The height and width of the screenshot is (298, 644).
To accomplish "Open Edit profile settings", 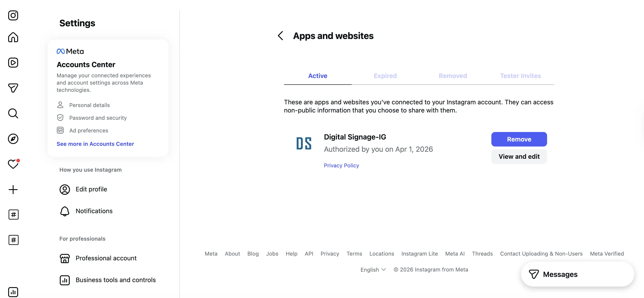I will (91, 189).
